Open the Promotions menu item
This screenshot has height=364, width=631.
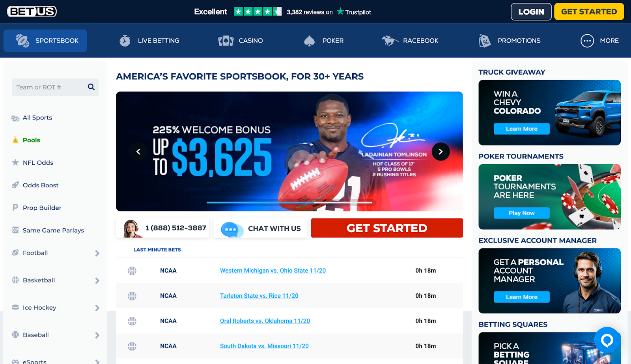[x=510, y=41]
